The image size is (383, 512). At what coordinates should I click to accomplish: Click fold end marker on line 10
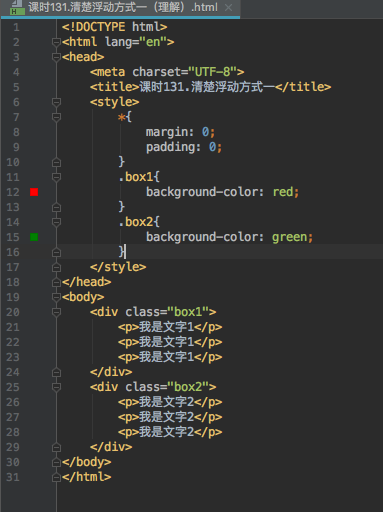pyautogui.click(x=56, y=162)
